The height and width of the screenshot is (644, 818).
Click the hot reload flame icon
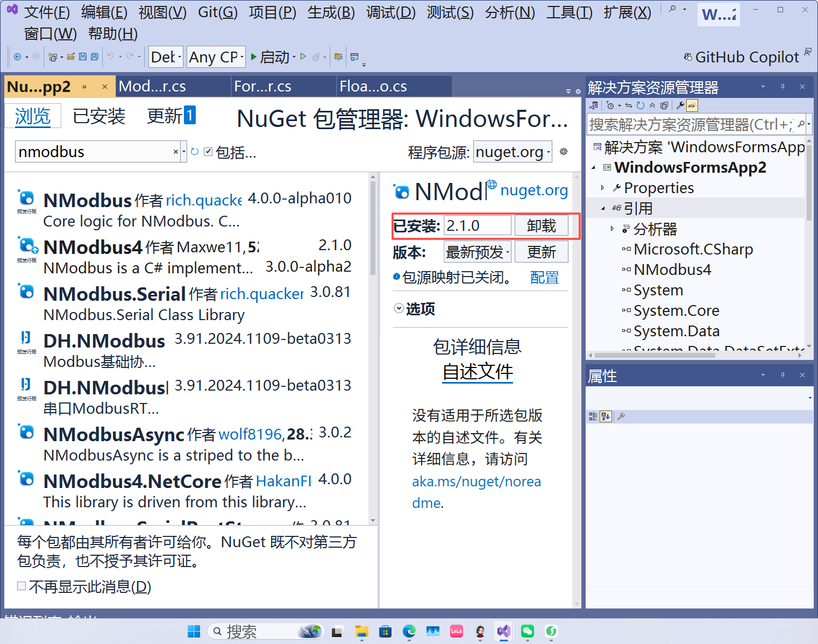(316, 56)
